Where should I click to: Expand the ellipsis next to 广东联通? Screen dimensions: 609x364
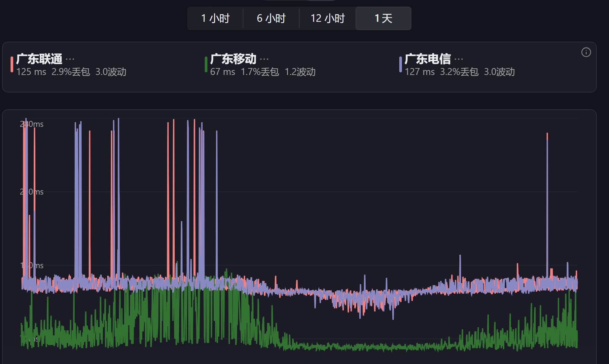(x=70, y=59)
